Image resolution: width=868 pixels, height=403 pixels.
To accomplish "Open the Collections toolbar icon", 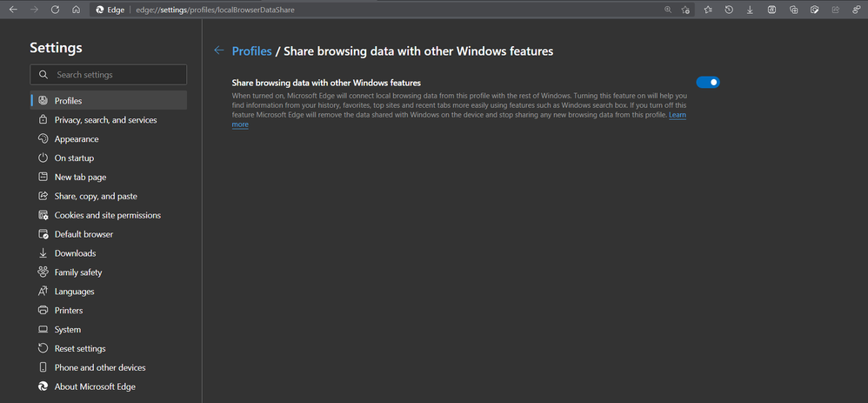I will point(793,10).
